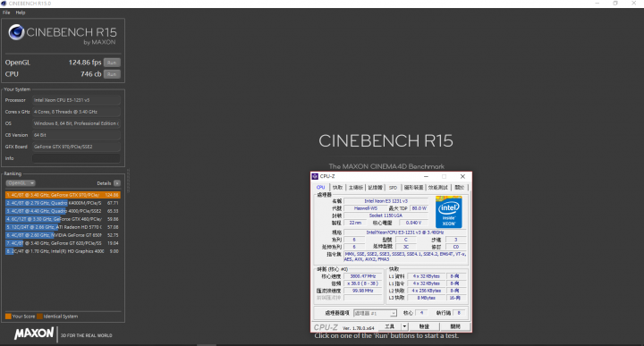Select ranking row 4 GeForce GTX 460
The width and height of the screenshot is (644, 346).
[x=63, y=219]
